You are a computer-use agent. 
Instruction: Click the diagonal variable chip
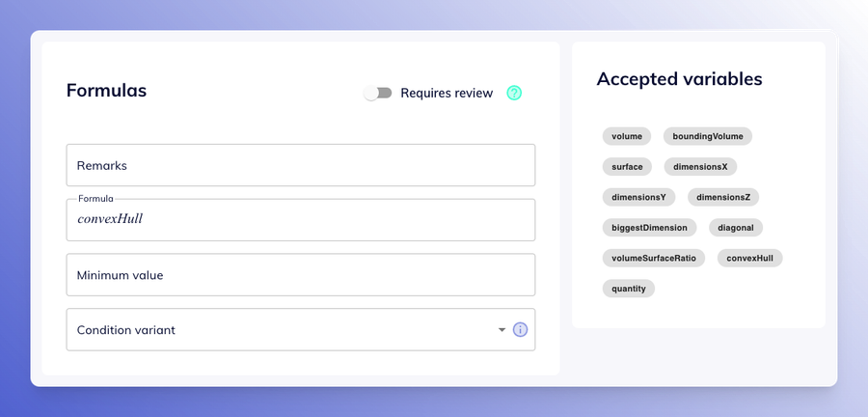pyautogui.click(x=736, y=228)
